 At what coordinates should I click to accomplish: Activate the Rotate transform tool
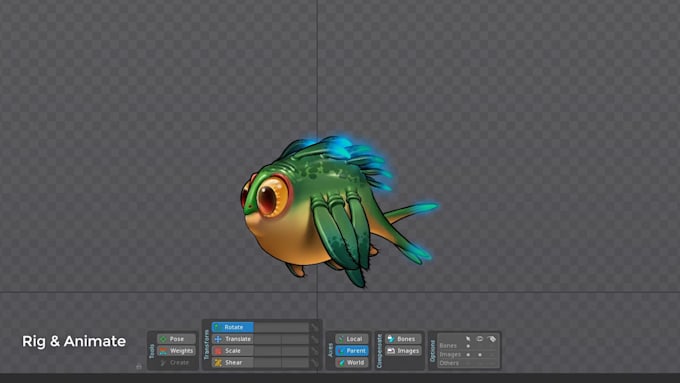[232, 327]
